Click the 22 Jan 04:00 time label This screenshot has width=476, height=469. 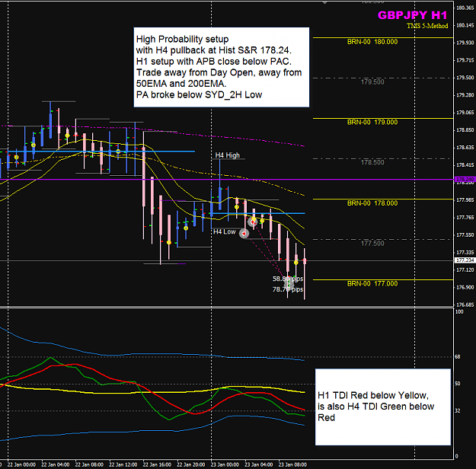56,464
